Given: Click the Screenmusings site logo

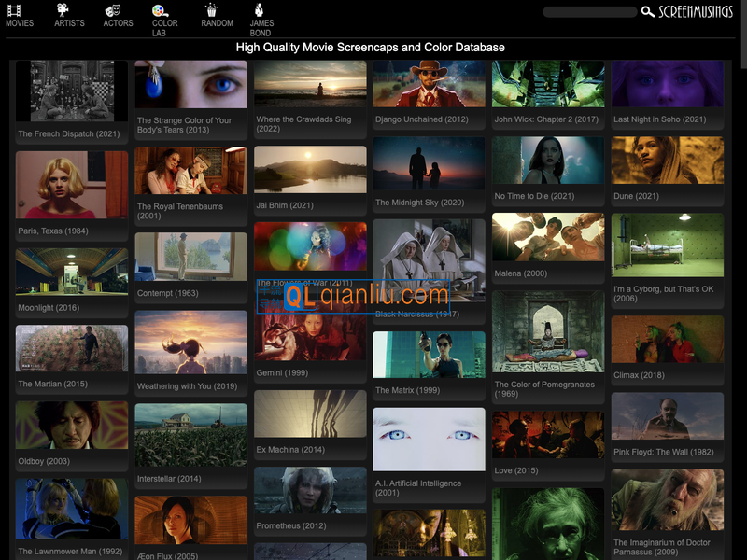Looking at the screenshot, I should click(x=696, y=12).
